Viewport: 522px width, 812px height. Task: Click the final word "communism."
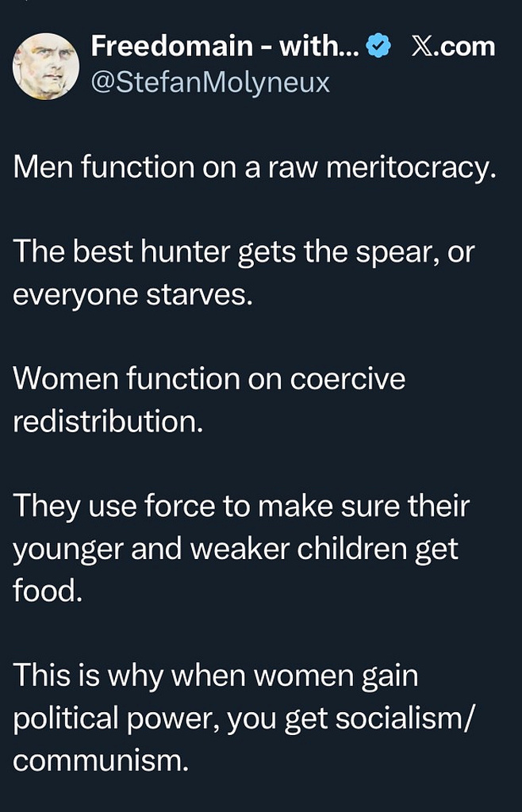point(102,760)
